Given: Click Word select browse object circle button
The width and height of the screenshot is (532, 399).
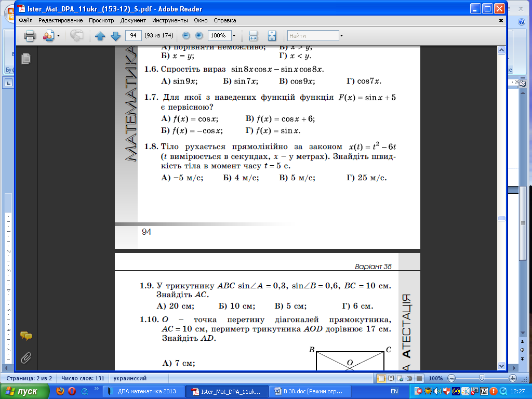Looking at the screenshot, I should click(523, 351).
